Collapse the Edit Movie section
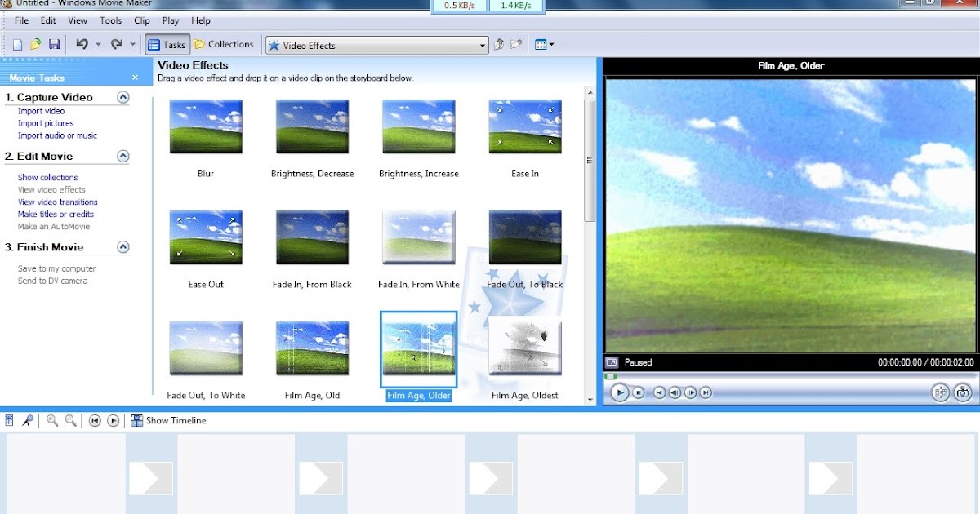The width and height of the screenshot is (980, 514). (x=123, y=156)
